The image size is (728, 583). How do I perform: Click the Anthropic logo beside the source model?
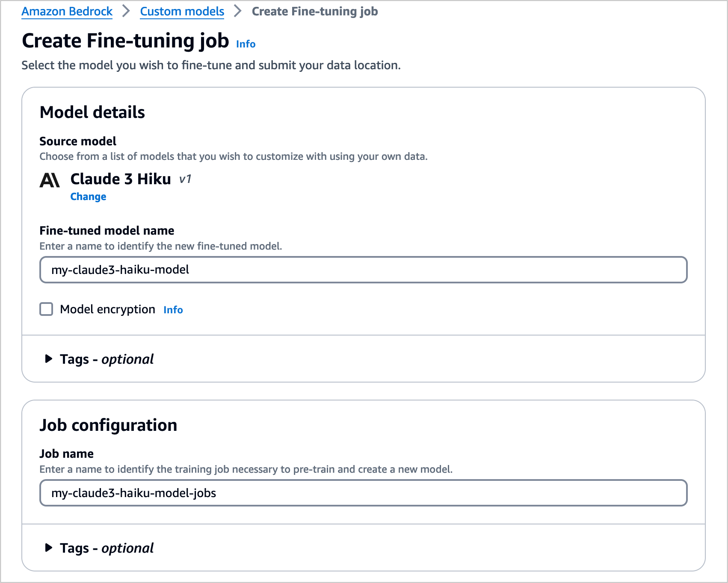click(50, 180)
